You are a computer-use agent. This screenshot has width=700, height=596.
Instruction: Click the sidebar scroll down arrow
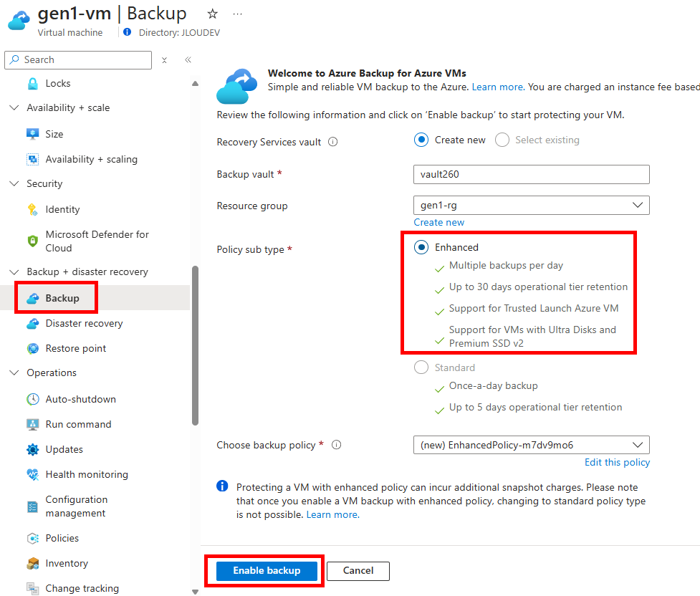(x=195, y=592)
